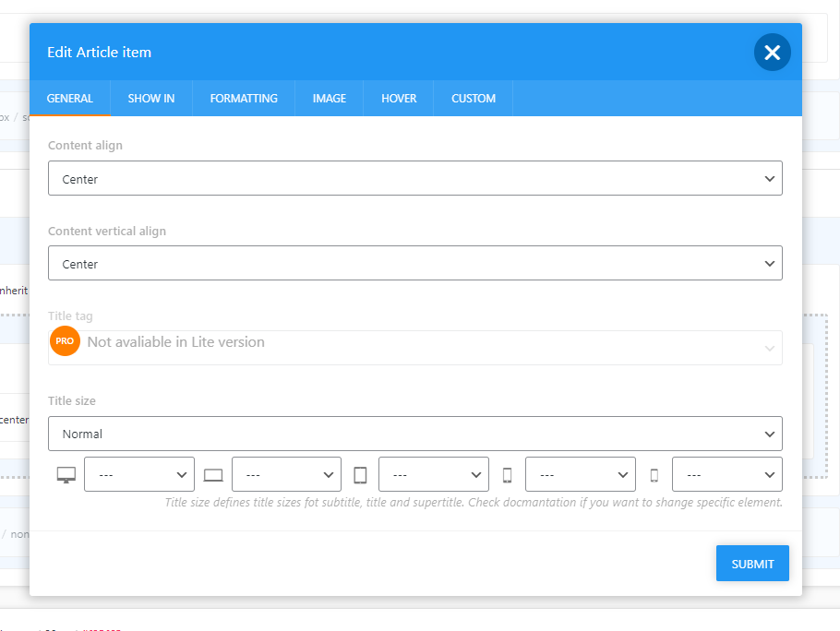Click the 'Not avaliable in Lite version' notice
Screen dimensions: 840x631
click(x=175, y=342)
